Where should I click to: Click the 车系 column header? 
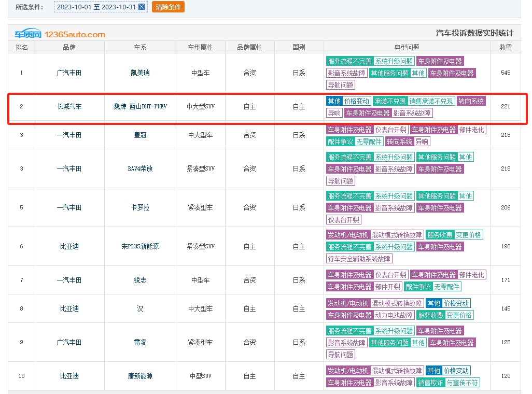(140, 47)
